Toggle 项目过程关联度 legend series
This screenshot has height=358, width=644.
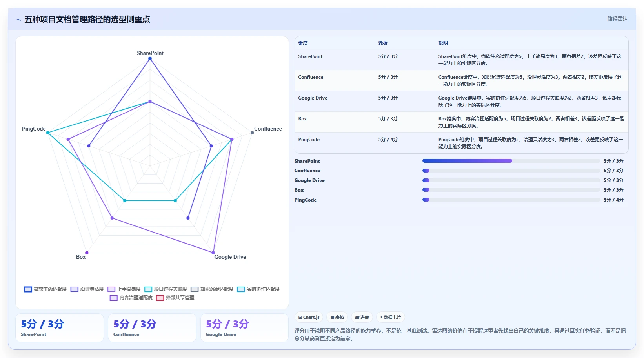(x=166, y=289)
